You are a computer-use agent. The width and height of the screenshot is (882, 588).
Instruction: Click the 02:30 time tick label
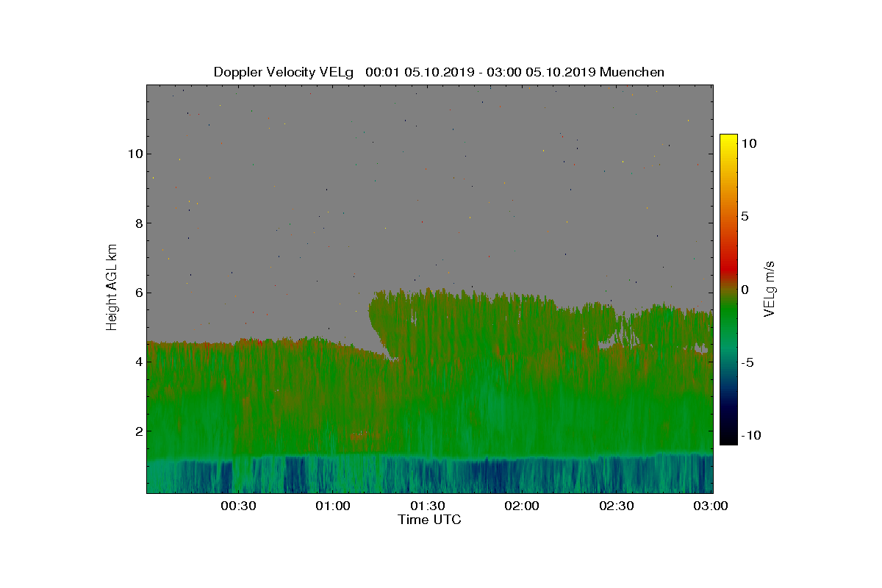coord(617,506)
